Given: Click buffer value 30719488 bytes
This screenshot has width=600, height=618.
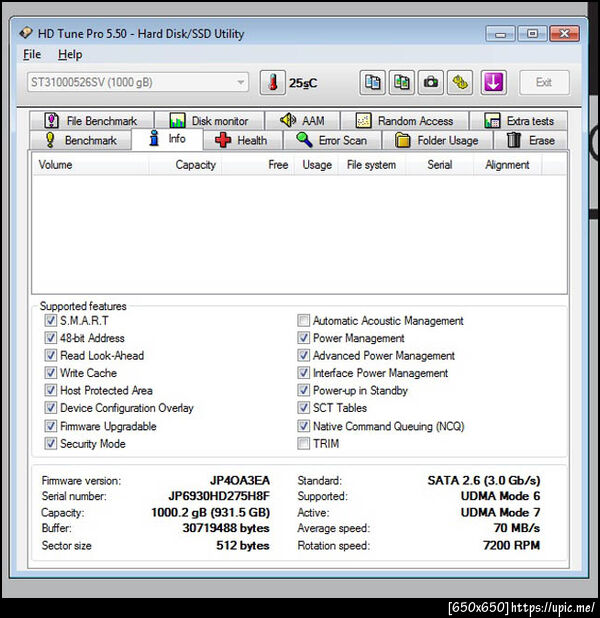Looking at the screenshot, I should point(226,528).
